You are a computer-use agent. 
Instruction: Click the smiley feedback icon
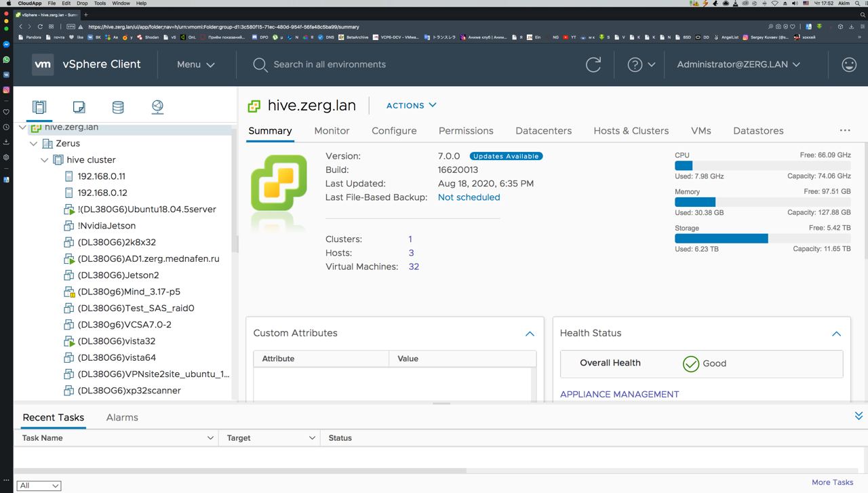coord(849,64)
